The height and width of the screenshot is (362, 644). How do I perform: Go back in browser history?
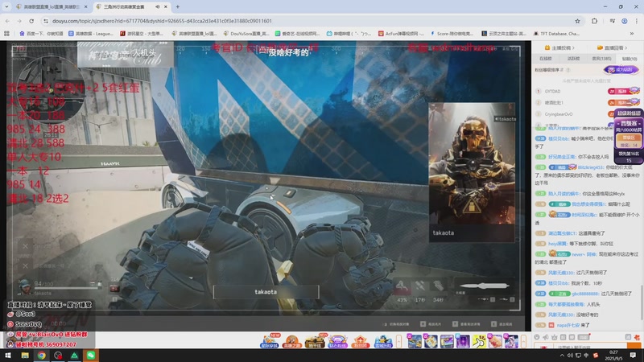7,21
